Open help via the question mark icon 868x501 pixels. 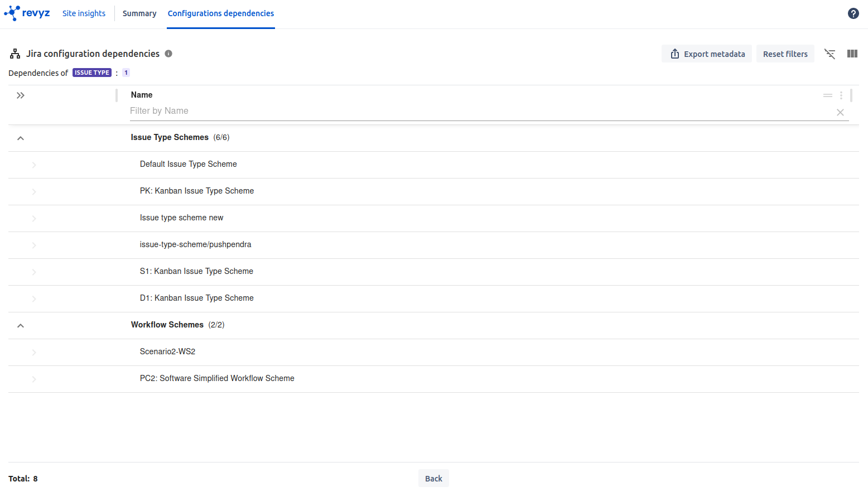coord(853,13)
